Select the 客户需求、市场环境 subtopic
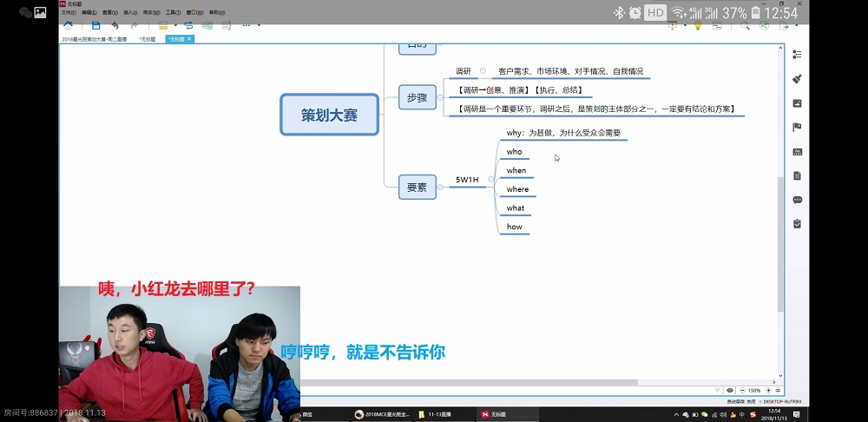Viewport: 868px width, 422px height. [x=571, y=71]
